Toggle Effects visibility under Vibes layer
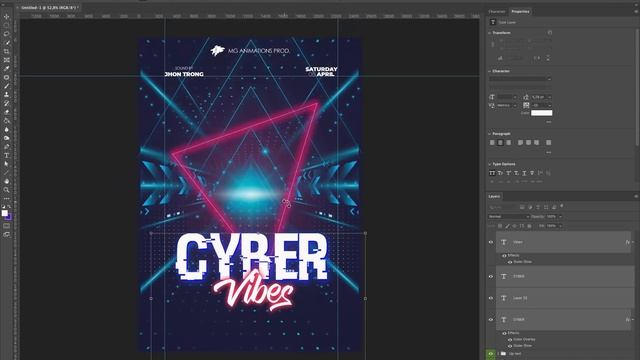This screenshot has height=360, width=640. coord(504,256)
